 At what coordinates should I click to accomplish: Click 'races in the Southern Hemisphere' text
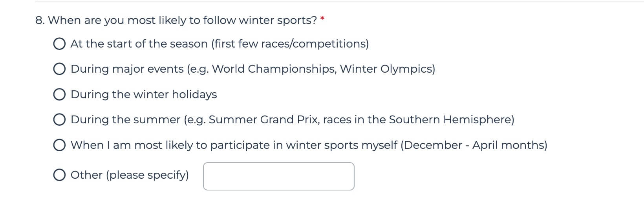pyautogui.click(x=417, y=119)
